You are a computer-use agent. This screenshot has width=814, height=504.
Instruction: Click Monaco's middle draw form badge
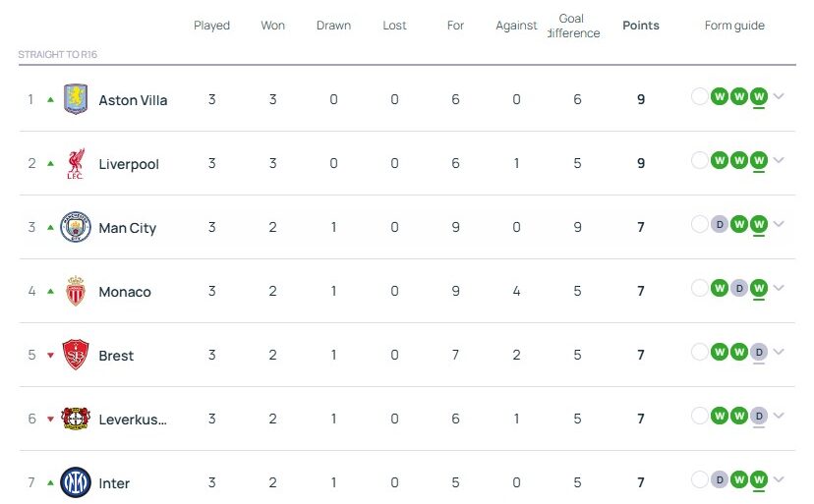[x=739, y=288]
